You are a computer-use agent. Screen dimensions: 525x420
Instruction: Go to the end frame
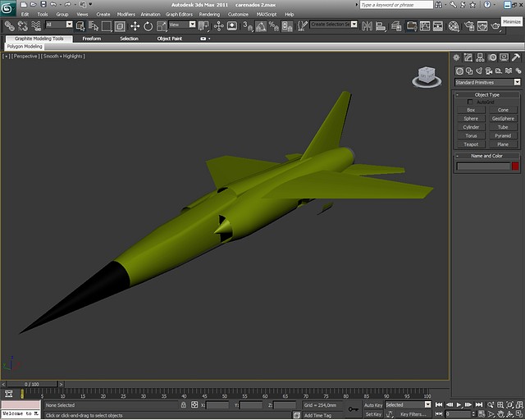[479, 404]
